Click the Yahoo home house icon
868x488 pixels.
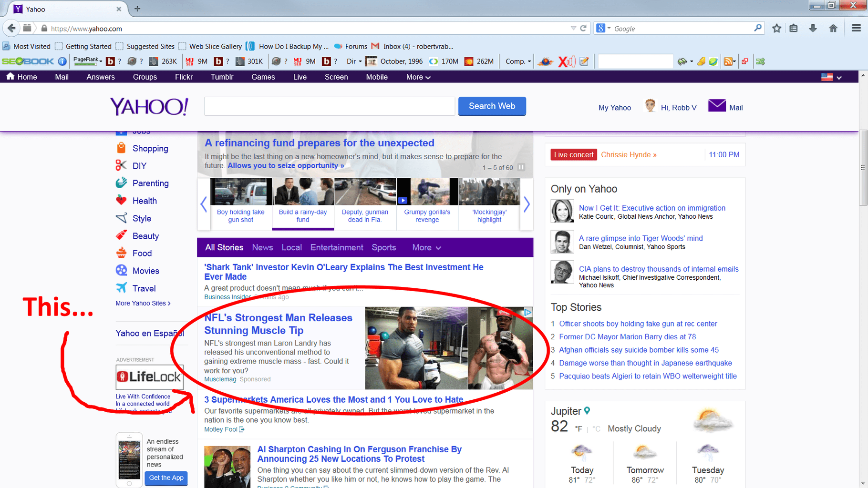click(10, 76)
